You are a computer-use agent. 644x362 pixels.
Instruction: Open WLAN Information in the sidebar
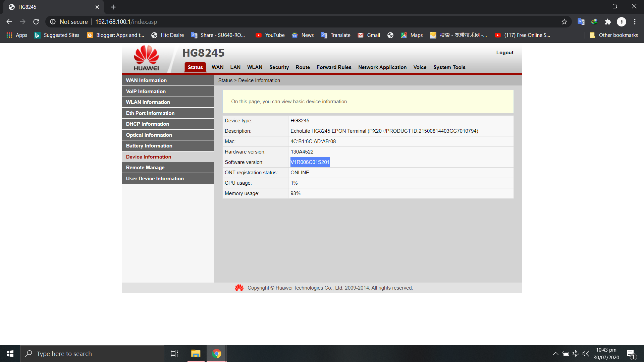(x=148, y=102)
